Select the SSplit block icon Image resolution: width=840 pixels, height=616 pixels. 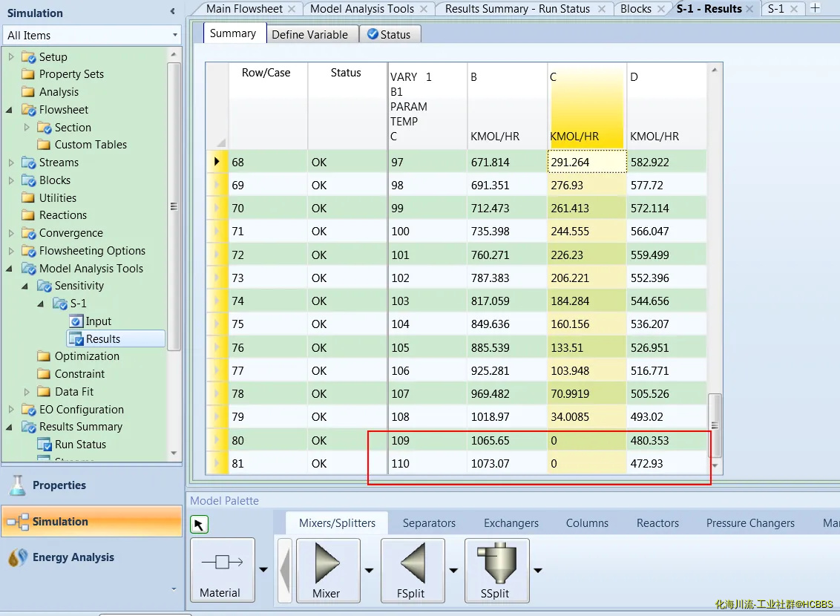coord(496,563)
